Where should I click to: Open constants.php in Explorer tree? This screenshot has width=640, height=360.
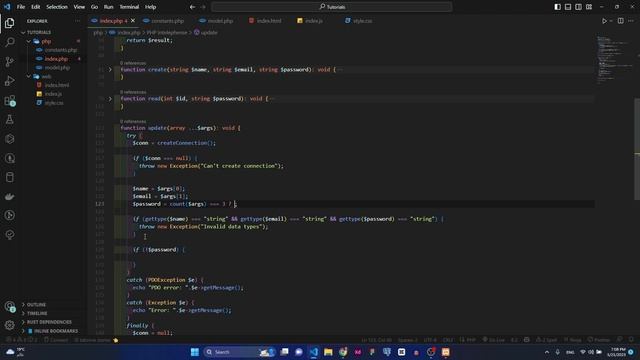(x=60, y=50)
